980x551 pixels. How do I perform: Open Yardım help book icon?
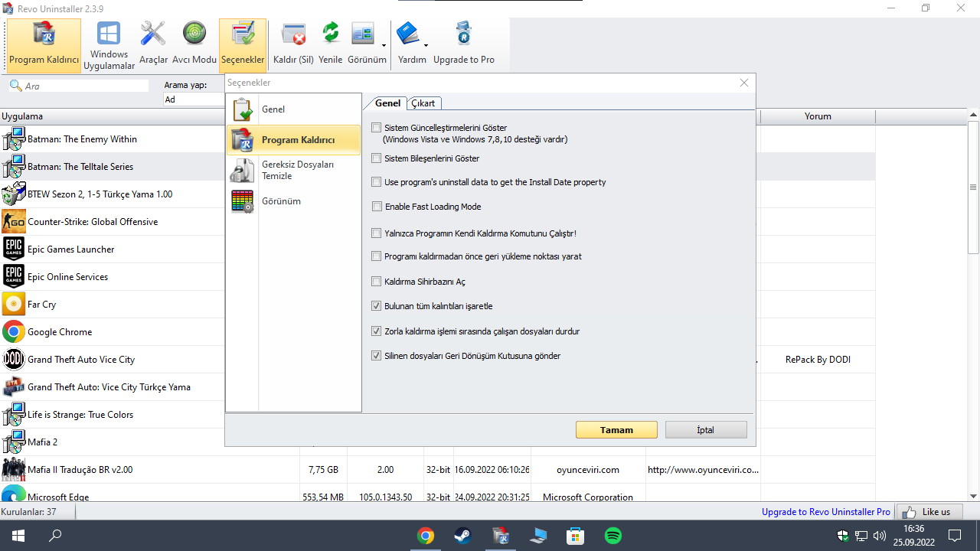point(408,34)
